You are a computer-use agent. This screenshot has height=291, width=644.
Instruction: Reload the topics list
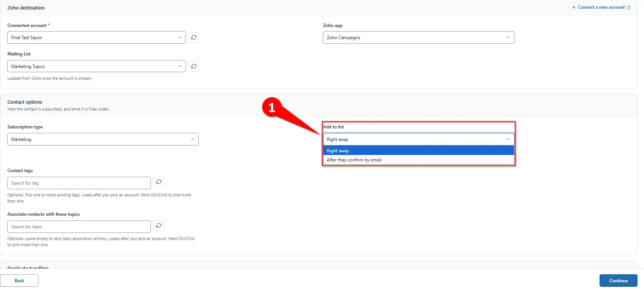coord(159,226)
